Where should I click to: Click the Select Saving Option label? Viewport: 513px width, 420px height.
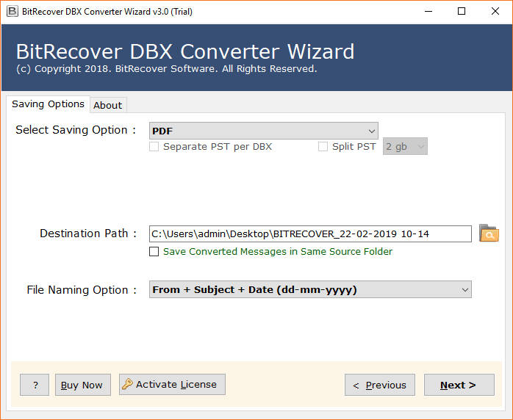pos(76,130)
